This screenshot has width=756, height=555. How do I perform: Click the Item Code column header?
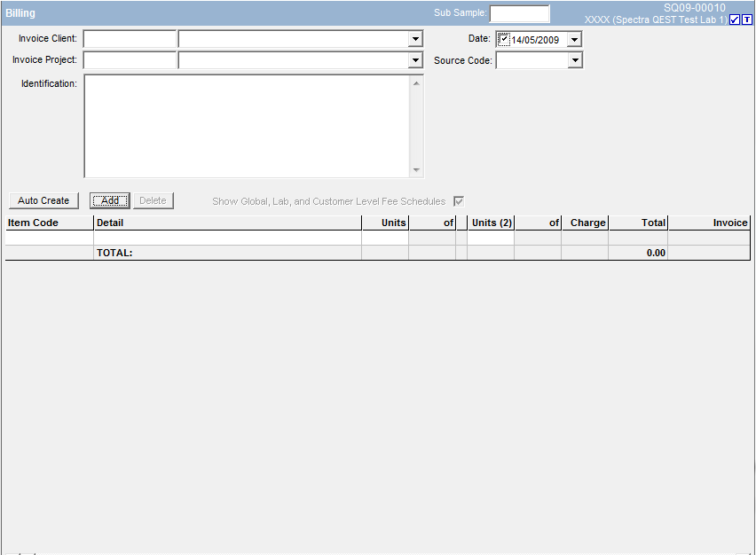click(x=49, y=223)
